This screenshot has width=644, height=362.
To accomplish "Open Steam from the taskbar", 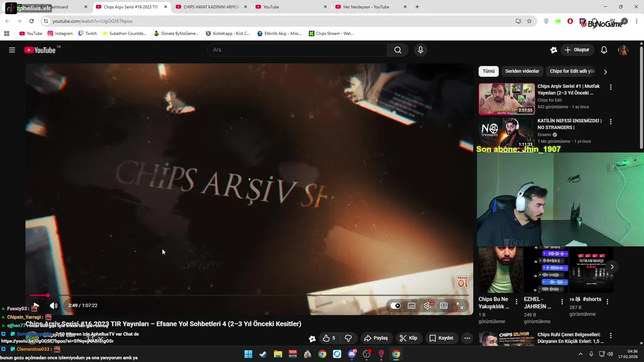I will pos(263,354).
